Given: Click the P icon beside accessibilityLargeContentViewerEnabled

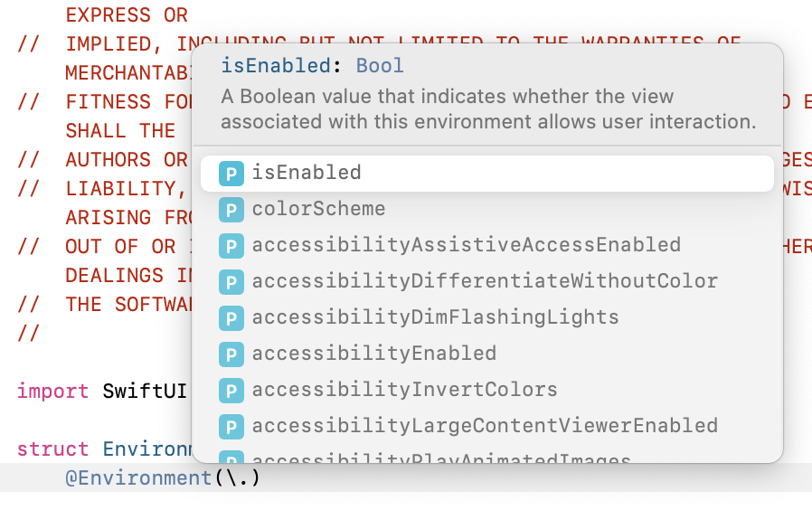Looking at the screenshot, I should click(231, 427).
